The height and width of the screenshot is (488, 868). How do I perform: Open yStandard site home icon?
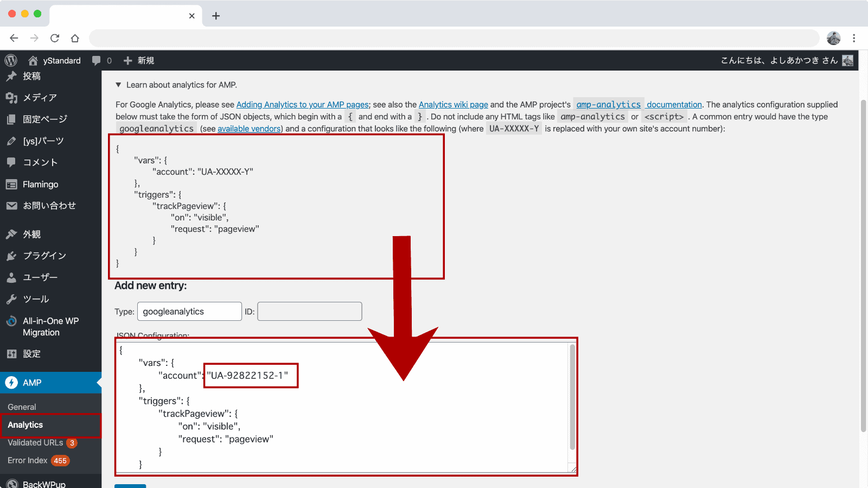[33, 60]
